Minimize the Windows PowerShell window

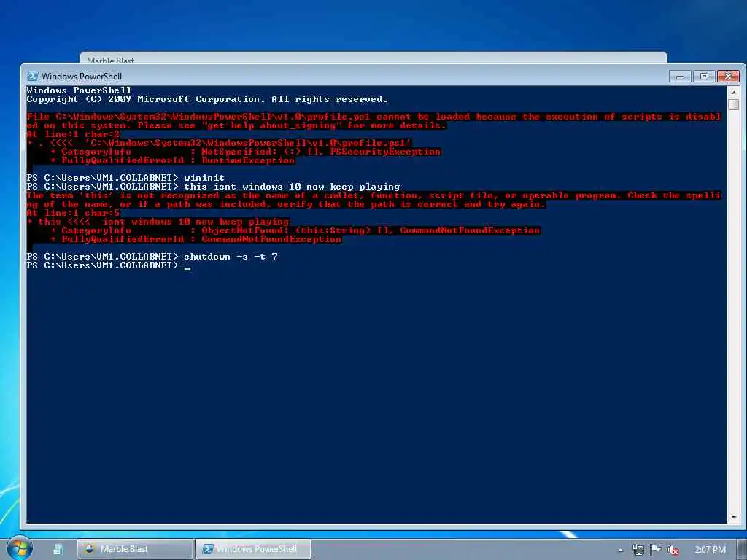[x=680, y=76]
